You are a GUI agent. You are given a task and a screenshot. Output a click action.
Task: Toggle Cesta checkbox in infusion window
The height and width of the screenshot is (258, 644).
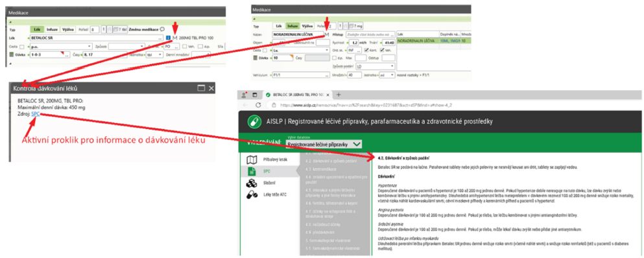tap(265, 51)
